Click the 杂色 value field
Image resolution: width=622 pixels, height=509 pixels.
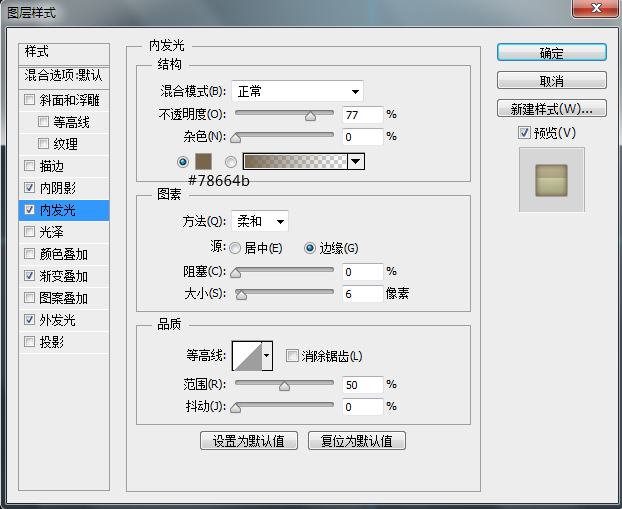tap(363, 137)
